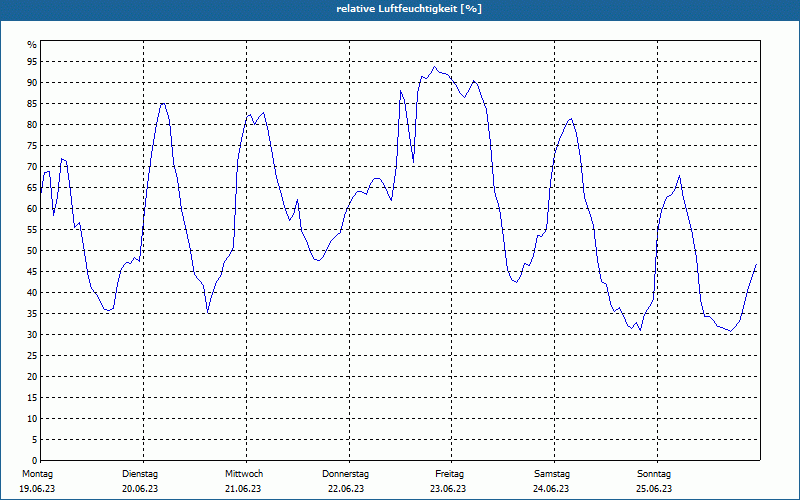Viewport: 800px width, 500px height.
Task: Click the '%' unit label on the y-axis
Action: (x=32, y=45)
